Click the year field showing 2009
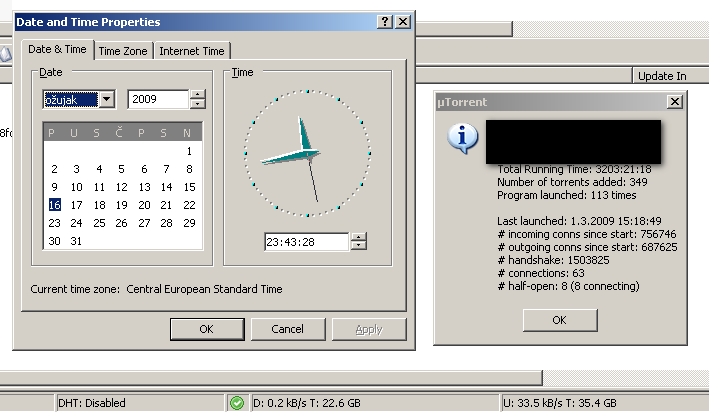The width and height of the screenshot is (709, 412). [158, 99]
